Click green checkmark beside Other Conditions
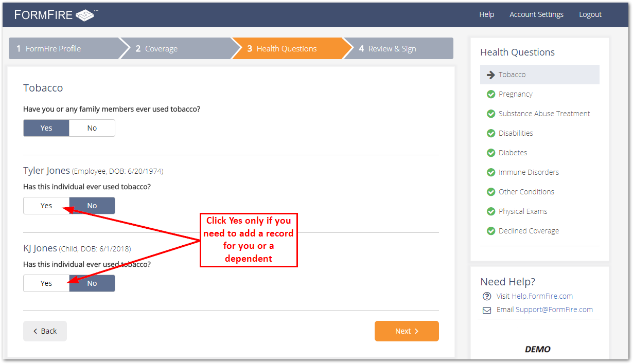The height and width of the screenshot is (364, 633). pyautogui.click(x=490, y=192)
